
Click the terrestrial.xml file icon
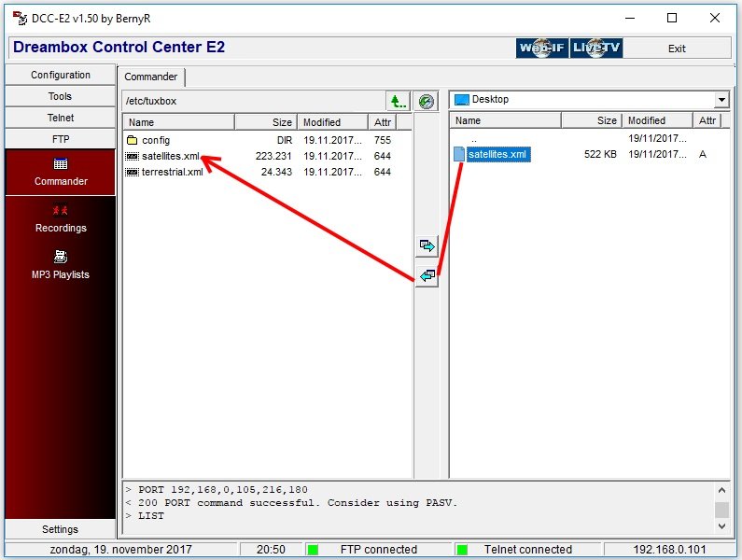[132, 173]
